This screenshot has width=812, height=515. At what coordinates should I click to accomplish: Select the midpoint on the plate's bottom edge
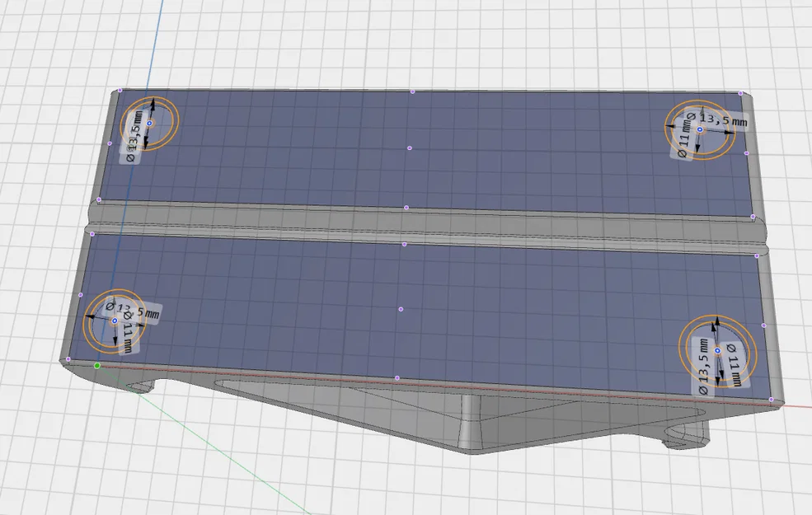click(x=397, y=378)
